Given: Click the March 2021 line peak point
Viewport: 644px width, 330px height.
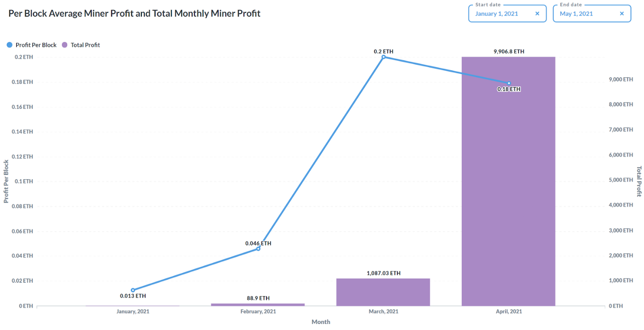Looking at the screenshot, I should coord(383,57).
